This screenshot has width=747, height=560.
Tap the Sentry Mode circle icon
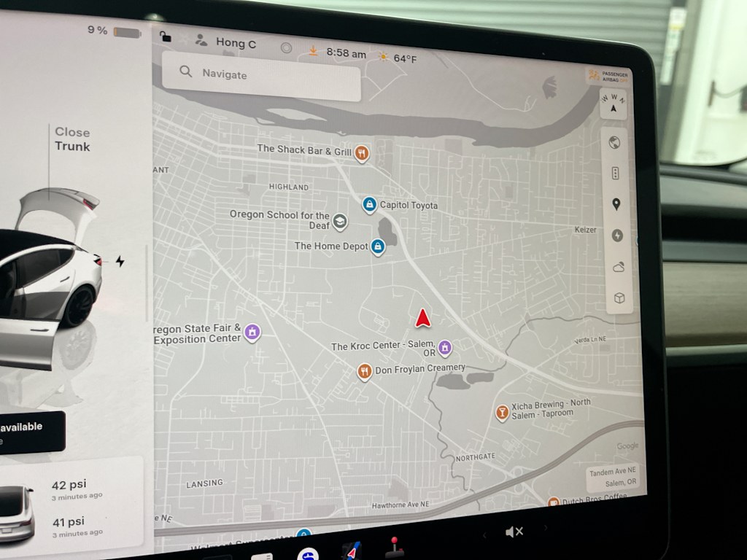(286, 47)
